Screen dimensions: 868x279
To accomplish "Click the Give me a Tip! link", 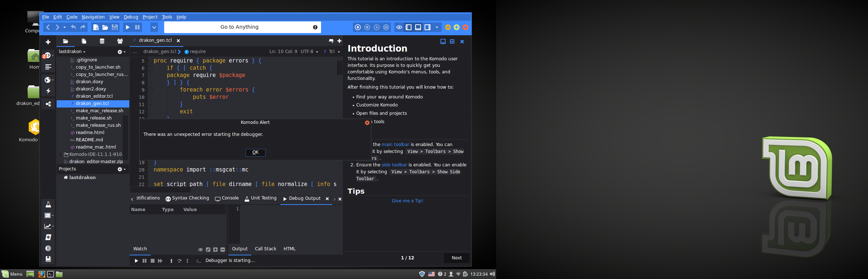I will pyautogui.click(x=407, y=201).
